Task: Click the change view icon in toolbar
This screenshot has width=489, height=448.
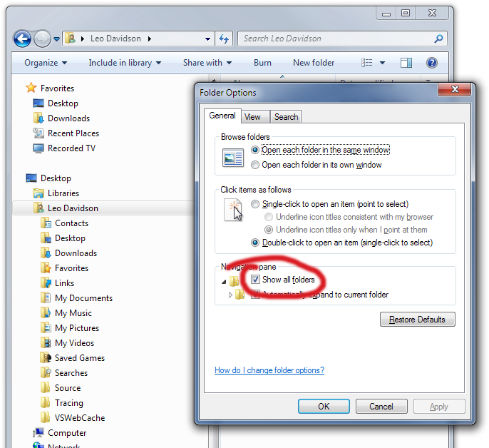Action: pyautogui.click(x=366, y=63)
